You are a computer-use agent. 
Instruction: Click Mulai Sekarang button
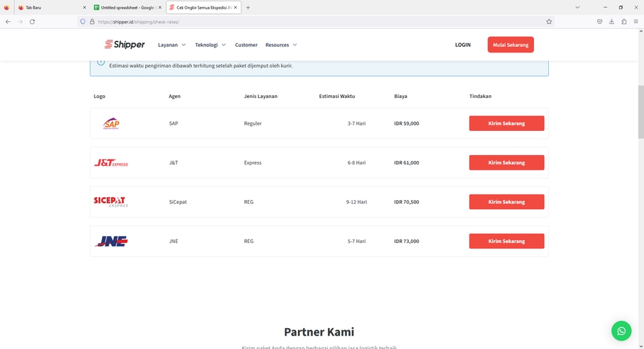click(x=511, y=45)
